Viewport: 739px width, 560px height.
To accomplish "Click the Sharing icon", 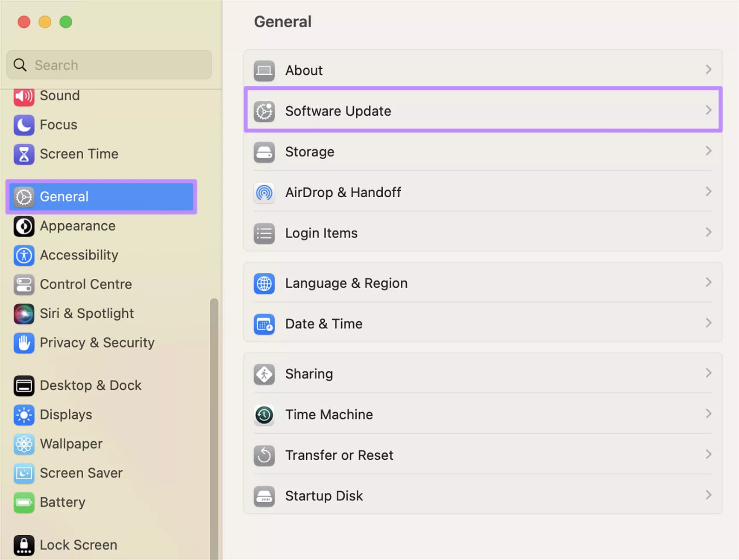I will (264, 374).
